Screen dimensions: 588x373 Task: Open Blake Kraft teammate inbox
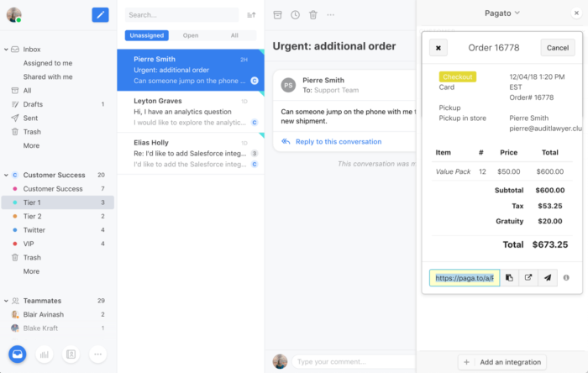pos(58,328)
